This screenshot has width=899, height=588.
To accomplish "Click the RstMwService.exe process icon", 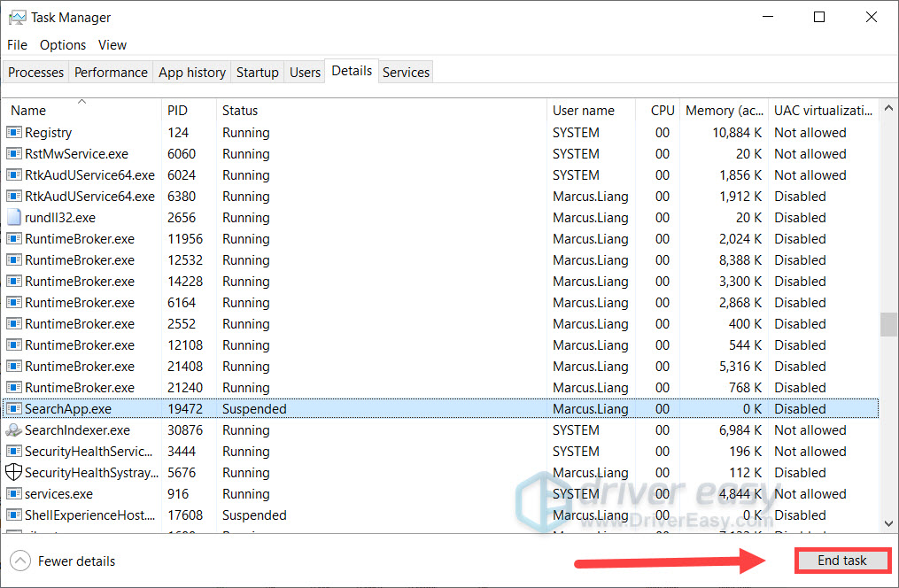I will coord(14,154).
